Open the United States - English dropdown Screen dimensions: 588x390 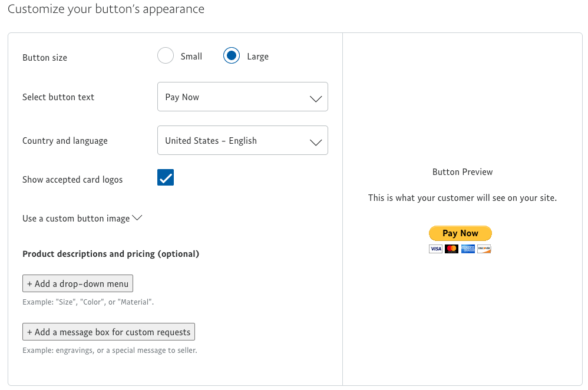coord(242,141)
